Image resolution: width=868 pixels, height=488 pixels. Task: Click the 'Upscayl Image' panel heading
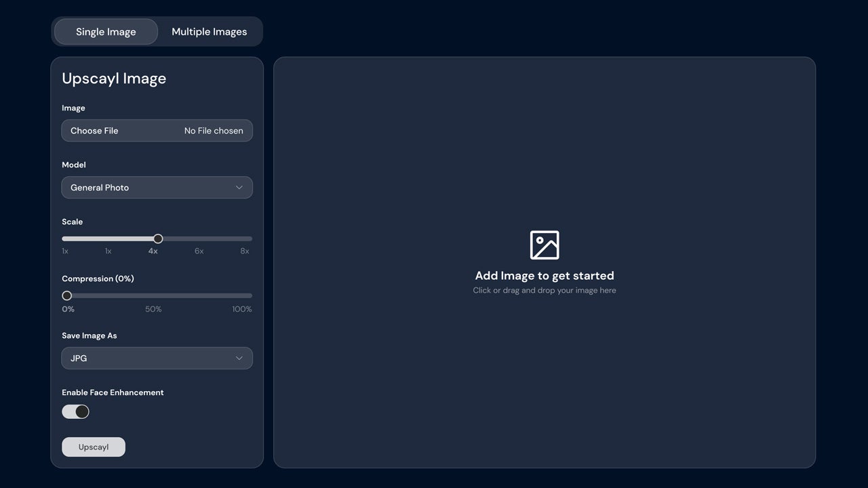[x=114, y=79]
